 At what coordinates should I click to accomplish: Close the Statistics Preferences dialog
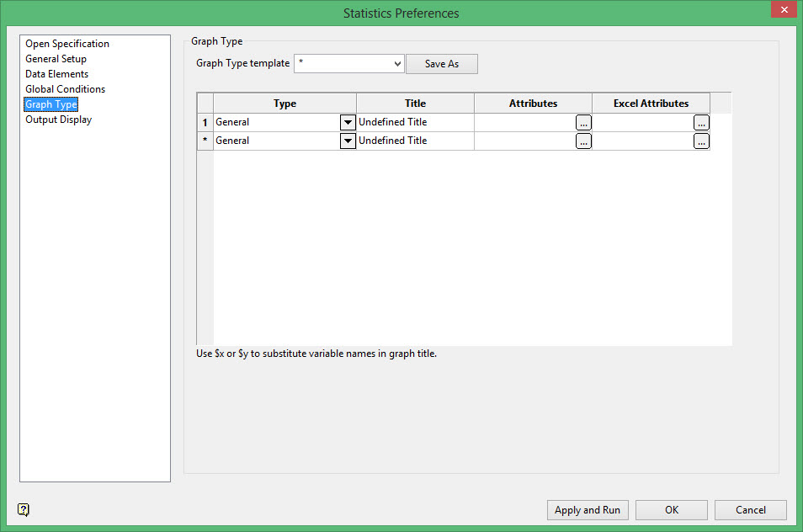pyautogui.click(x=783, y=11)
